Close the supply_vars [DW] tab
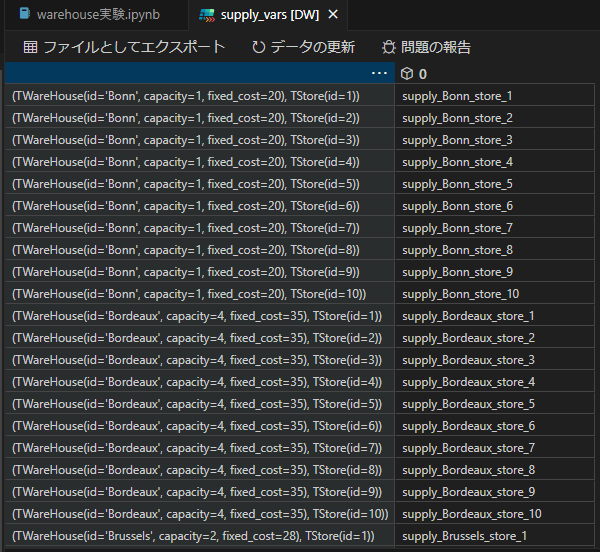This screenshot has width=600, height=552. pos(333,15)
